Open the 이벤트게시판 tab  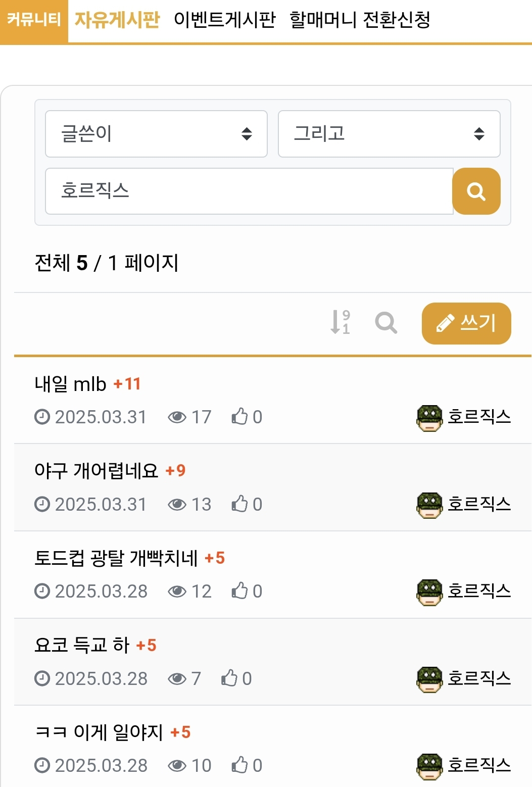[224, 20]
